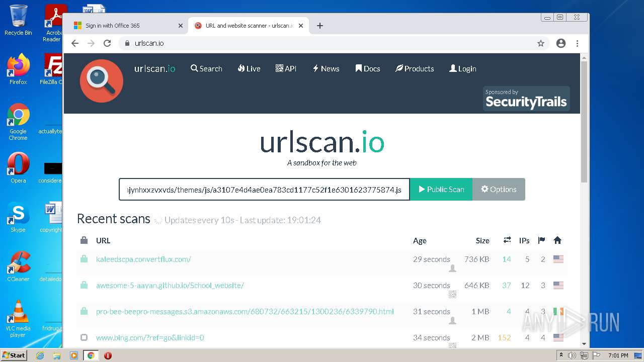Open Internet Explorer from taskbar
This screenshot has height=362, width=644.
coord(40,355)
